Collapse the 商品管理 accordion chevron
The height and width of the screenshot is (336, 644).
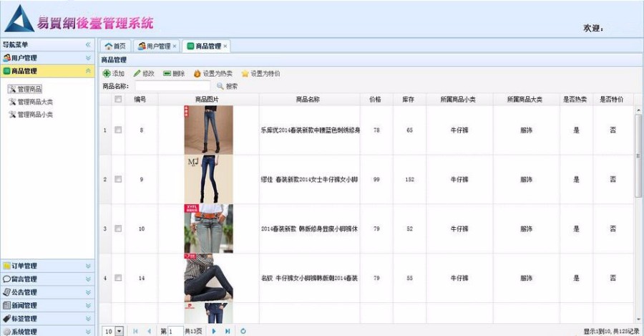tap(88, 71)
